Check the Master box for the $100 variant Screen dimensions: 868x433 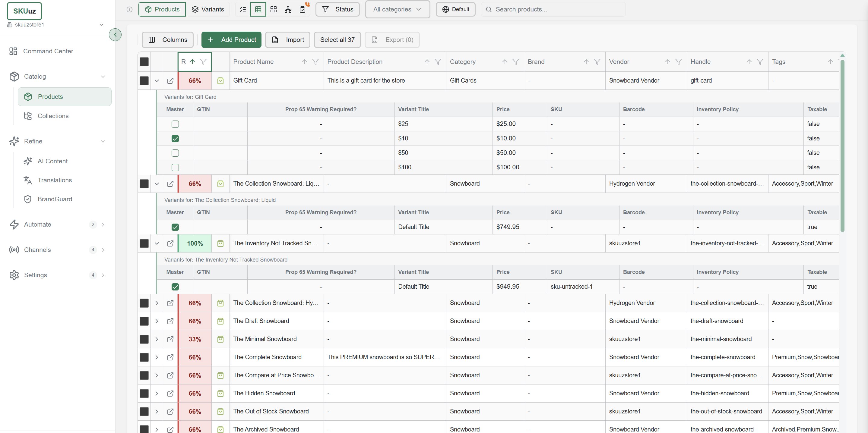pyautogui.click(x=175, y=167)
